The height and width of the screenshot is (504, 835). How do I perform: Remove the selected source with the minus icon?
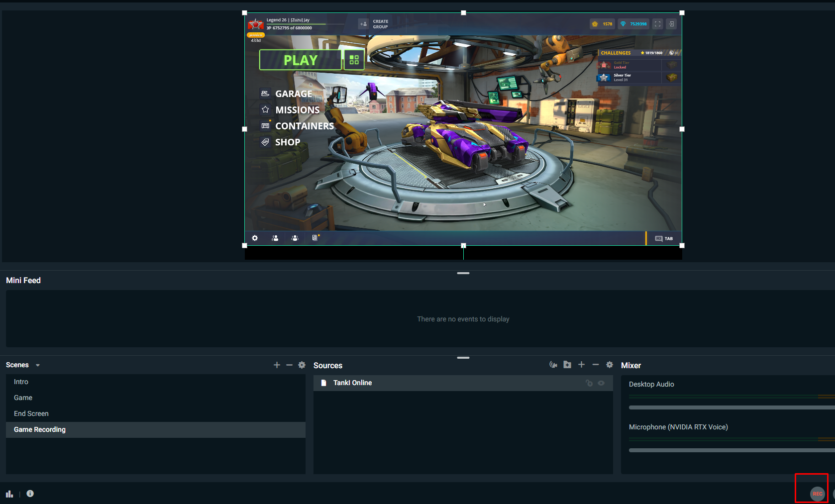coord(595,365)
